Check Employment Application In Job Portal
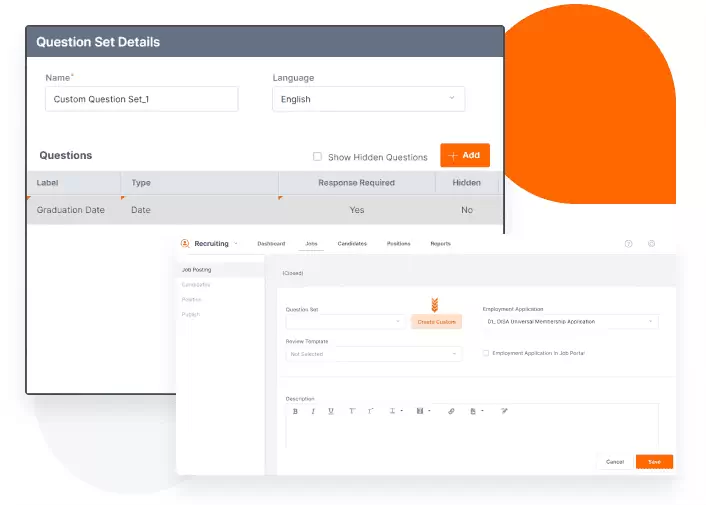The width and height of the screenshot is (706, 505). point(486,353)
